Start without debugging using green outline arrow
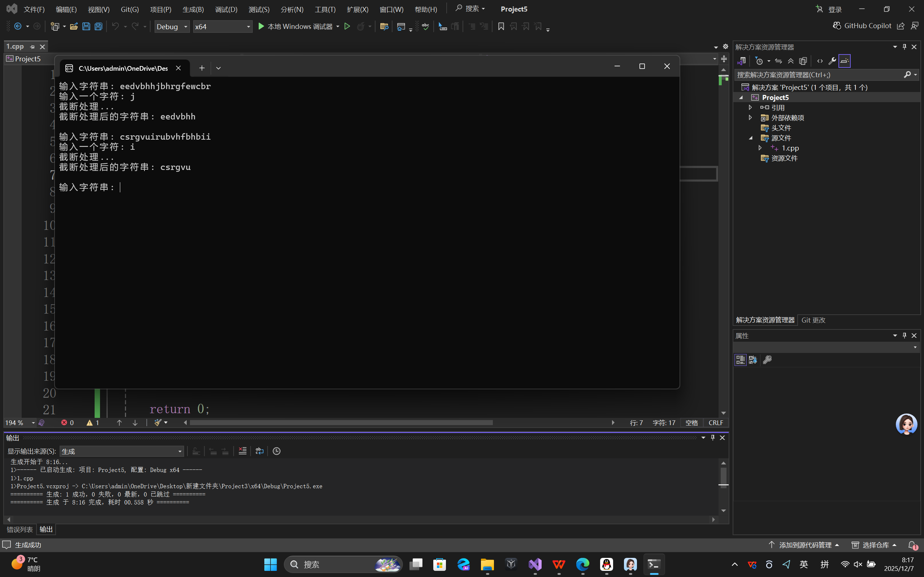Screen dimensions: 924x577 coord(347,26)
